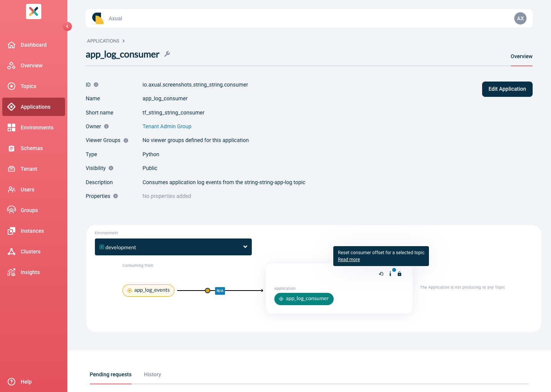
Task: Click the io.axual.screenshots.string_string.consumer ID value
Action: tap(195, 85)
